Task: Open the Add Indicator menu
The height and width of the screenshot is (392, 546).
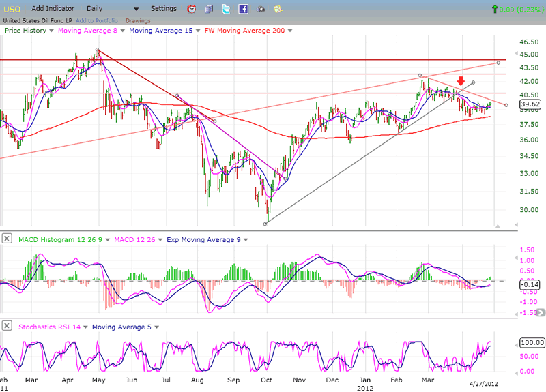Action: point(55,9)
